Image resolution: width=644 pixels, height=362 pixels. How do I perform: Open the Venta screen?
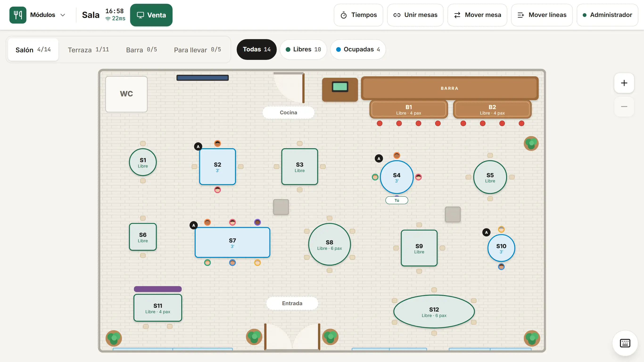pos(151,15)
